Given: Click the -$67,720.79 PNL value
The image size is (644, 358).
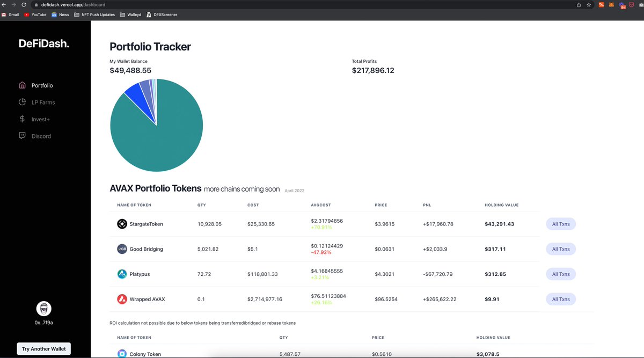Looking at the screenshot, I should point(438,274).
